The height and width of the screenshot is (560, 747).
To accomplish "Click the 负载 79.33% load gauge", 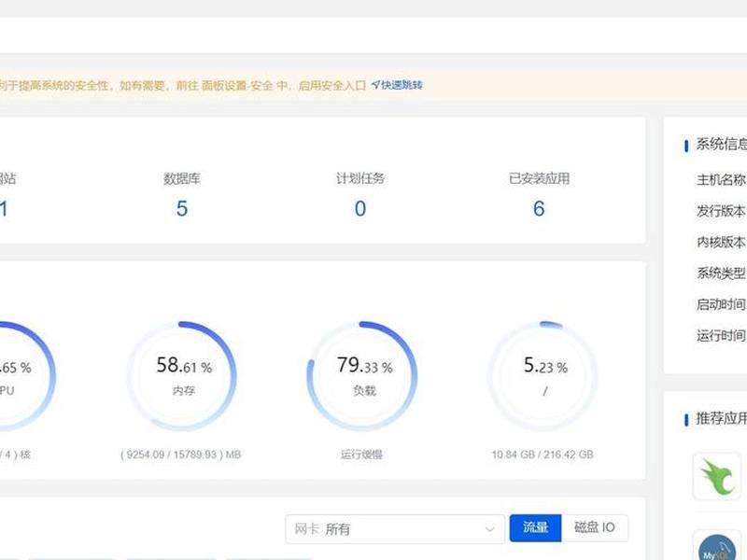I will click(362, 376).
